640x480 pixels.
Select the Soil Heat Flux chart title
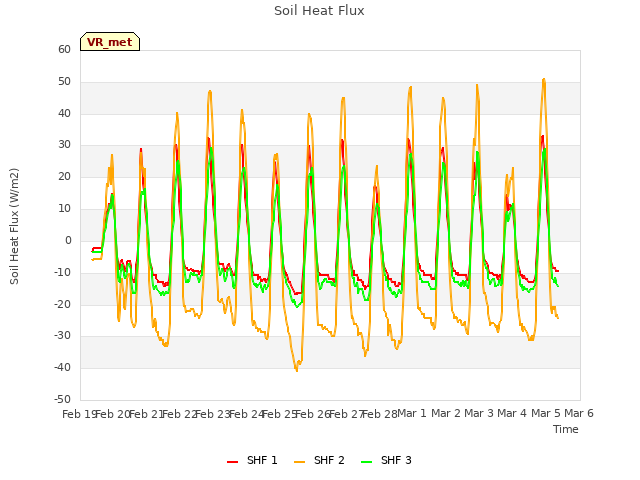[319, 11]
